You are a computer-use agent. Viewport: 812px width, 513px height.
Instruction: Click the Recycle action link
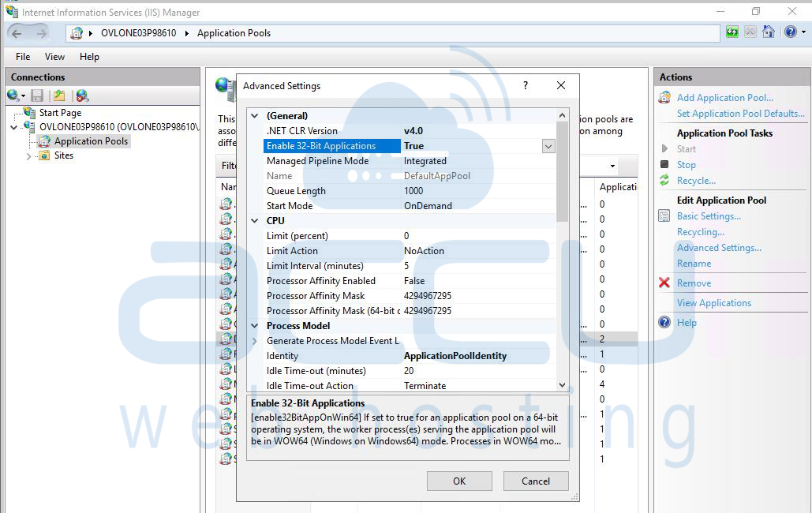pos(696,180)
